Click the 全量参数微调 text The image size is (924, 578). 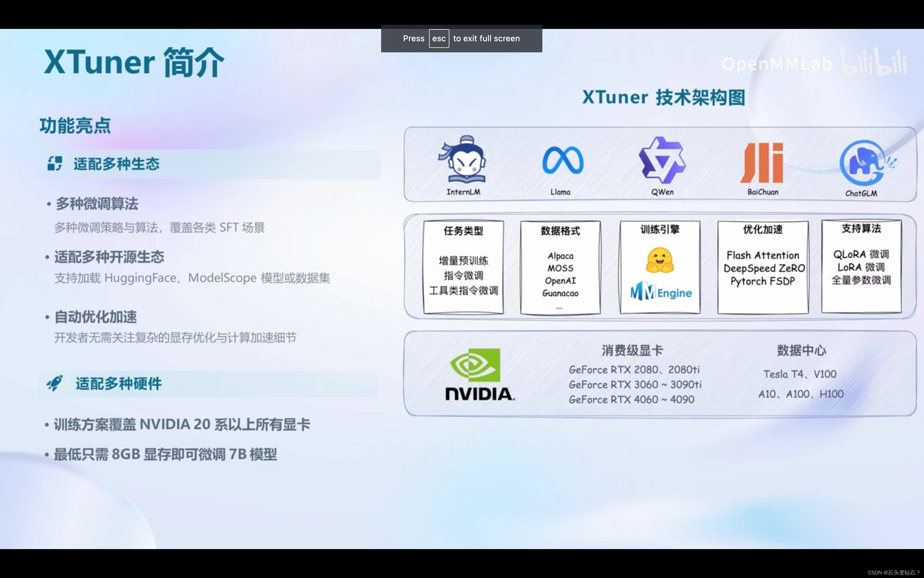click(x=861, y=280)
